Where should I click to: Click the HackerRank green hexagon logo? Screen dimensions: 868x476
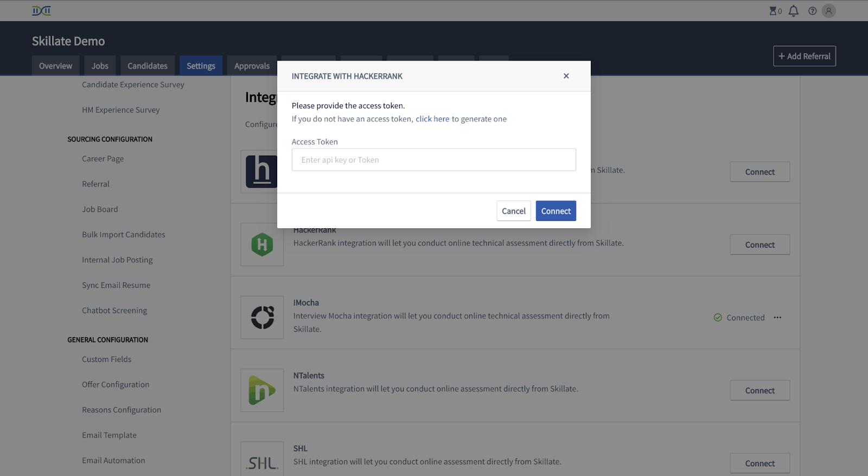point(262,245)
